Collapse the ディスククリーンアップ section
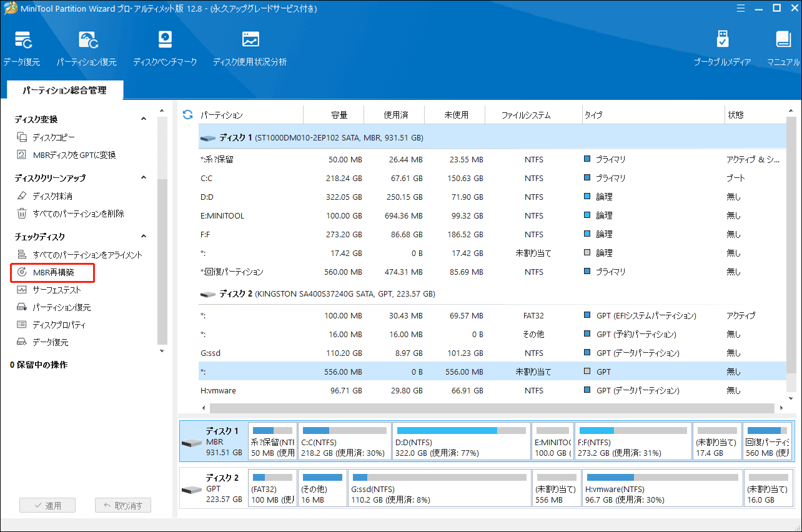 point(144,178)
